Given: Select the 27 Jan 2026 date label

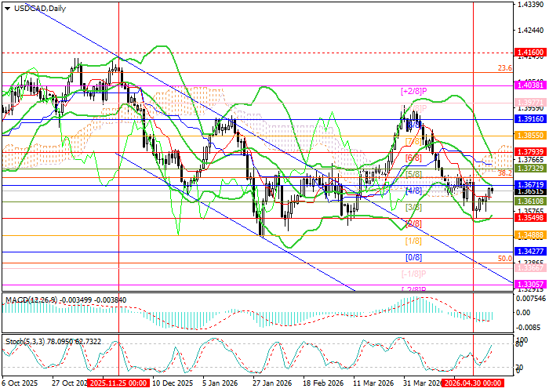Looking at the screenshot, I should click(272, 383).
